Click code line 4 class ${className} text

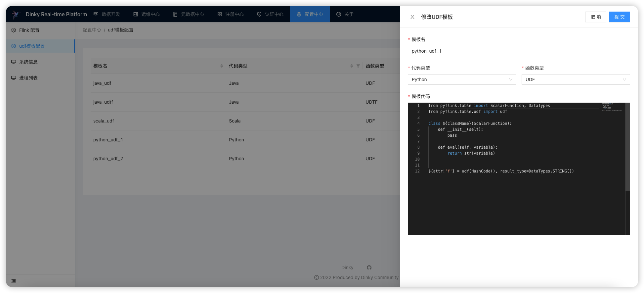click(x=470, y=123)
